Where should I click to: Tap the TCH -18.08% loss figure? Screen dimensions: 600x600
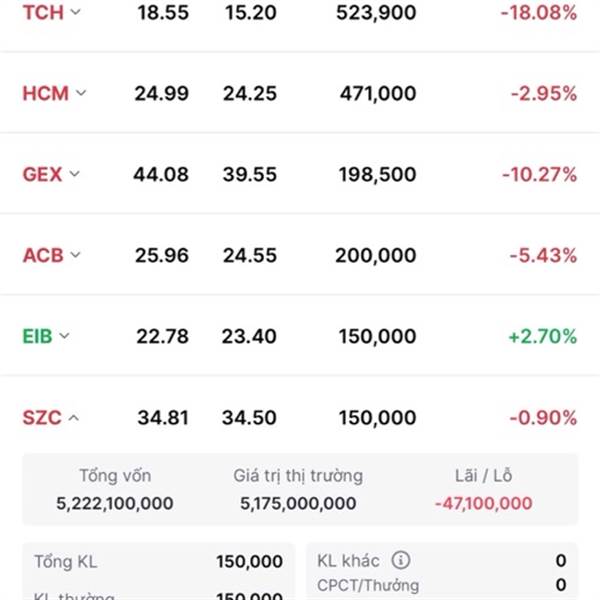coord(539,13)
